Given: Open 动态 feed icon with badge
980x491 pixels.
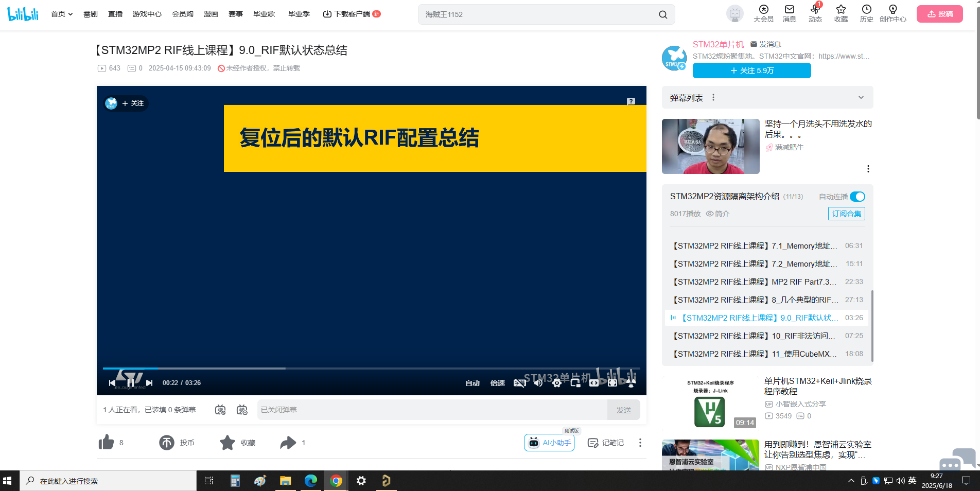Looking at the screenshot, I should coord(815,14).
